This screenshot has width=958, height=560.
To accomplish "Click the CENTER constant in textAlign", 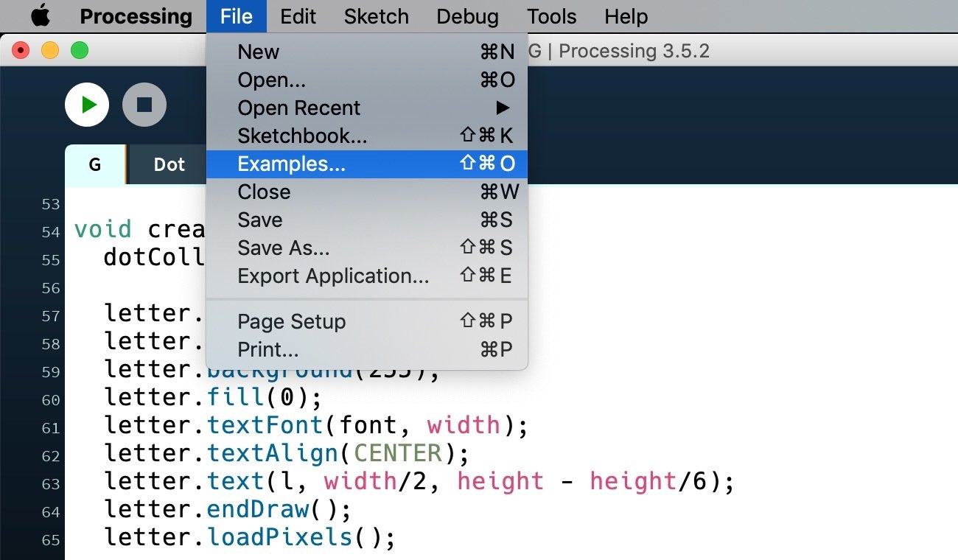I will click(x=398, y=453).
